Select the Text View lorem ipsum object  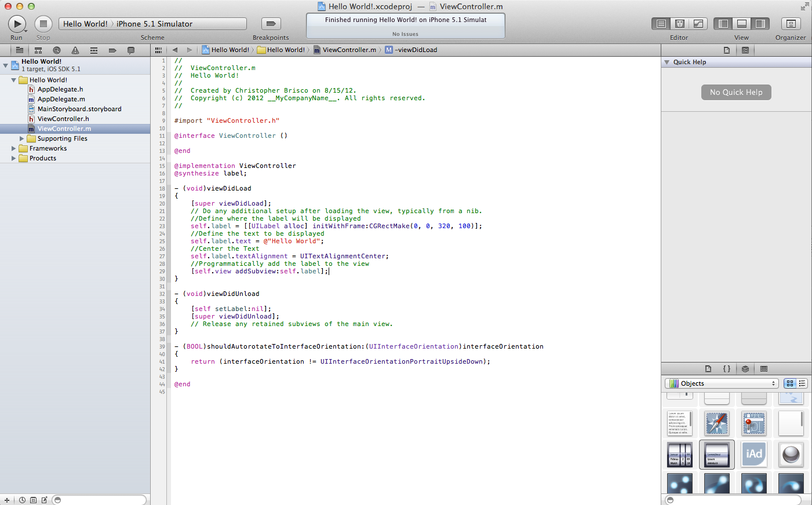tap(680, 423)
